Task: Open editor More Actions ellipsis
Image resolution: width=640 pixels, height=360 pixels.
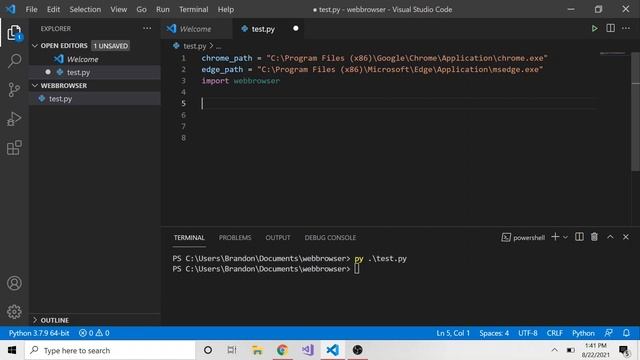Action: [626, 28]
